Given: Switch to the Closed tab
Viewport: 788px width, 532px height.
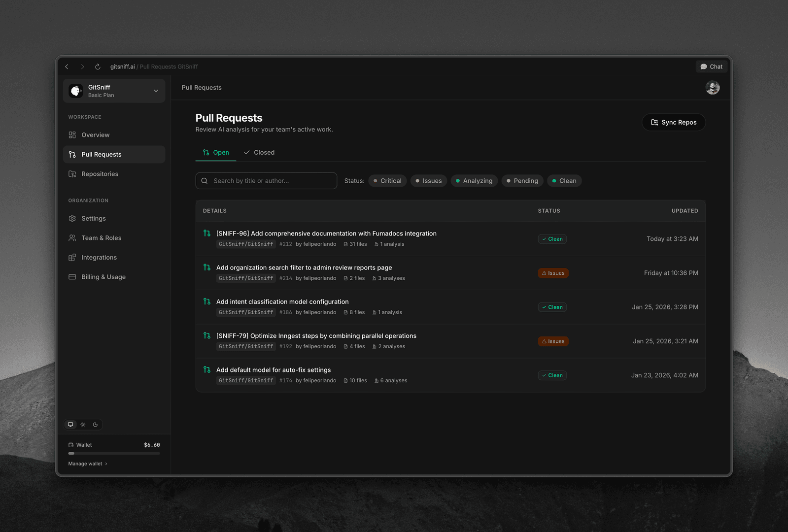Looking at the screenshot, I should click(x=259, y=153).
